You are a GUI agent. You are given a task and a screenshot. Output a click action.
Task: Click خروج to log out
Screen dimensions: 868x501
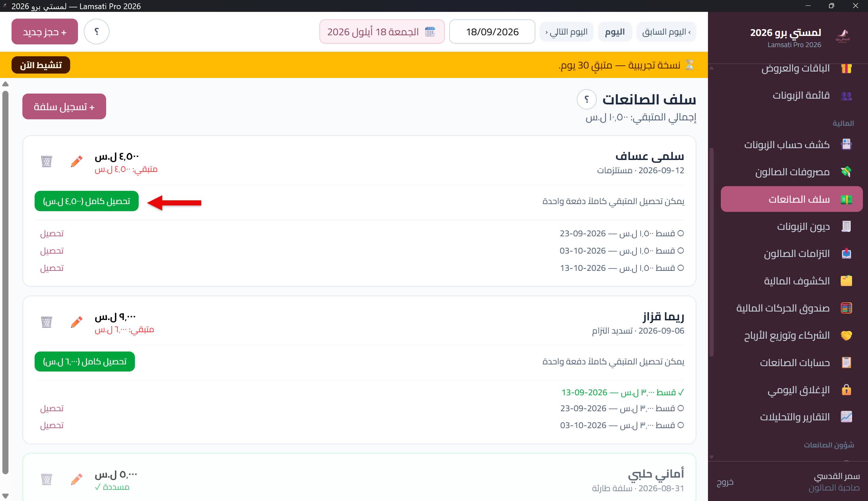pyautogui.click(x=725, y=482)
